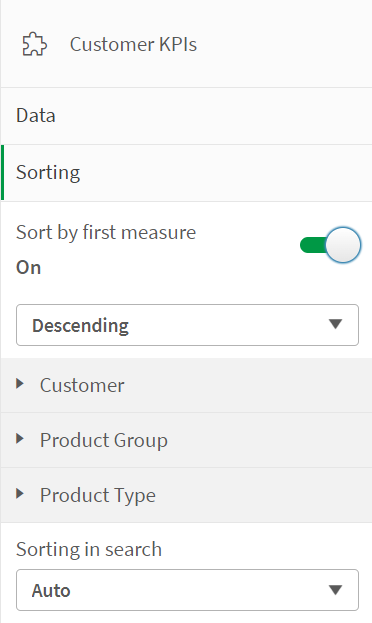Viewport: 372px width, 623px height.
Task: Expand the Product Group sorting item
Action: pos(186,440)
